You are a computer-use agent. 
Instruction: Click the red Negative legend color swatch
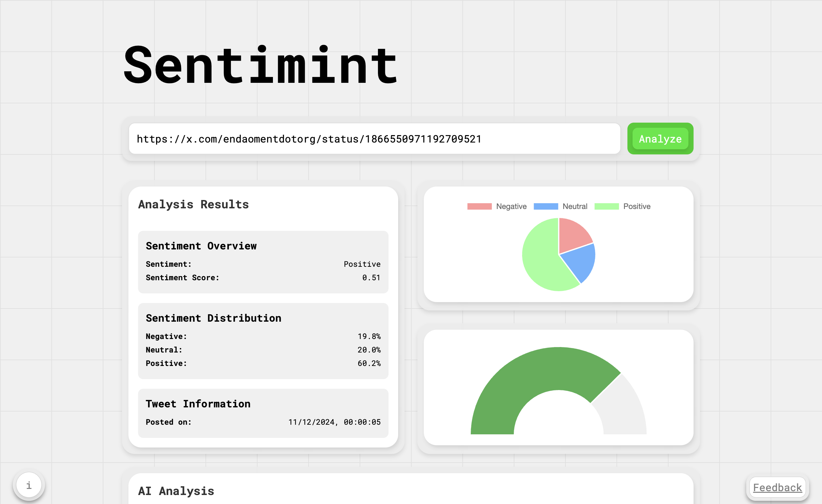479,206
